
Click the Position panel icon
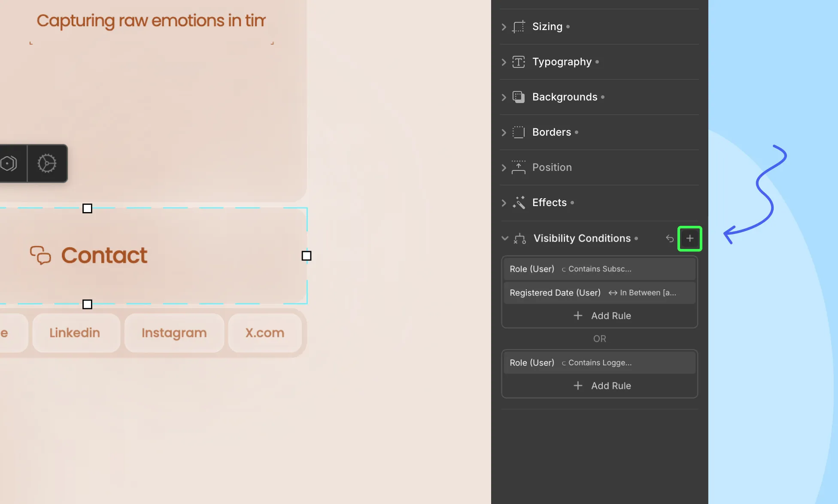click(519, 167)
